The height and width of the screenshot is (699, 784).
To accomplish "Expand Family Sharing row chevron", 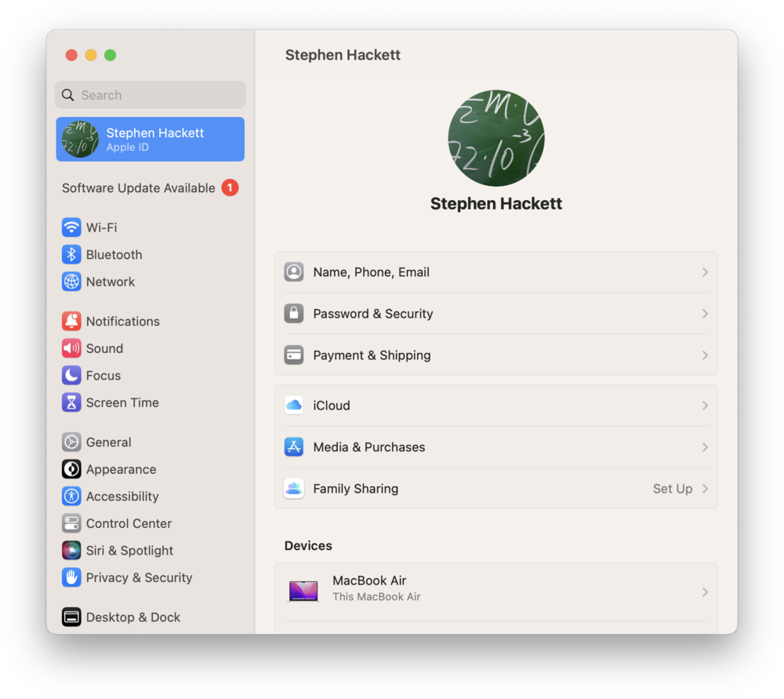I will (705, 488).
